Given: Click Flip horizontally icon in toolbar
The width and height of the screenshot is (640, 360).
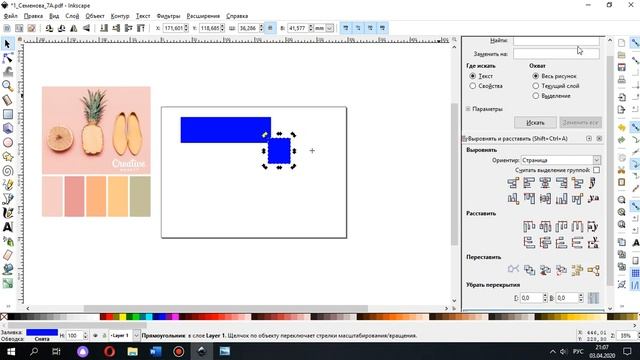Looking at the screenshot, I should 74,28.
